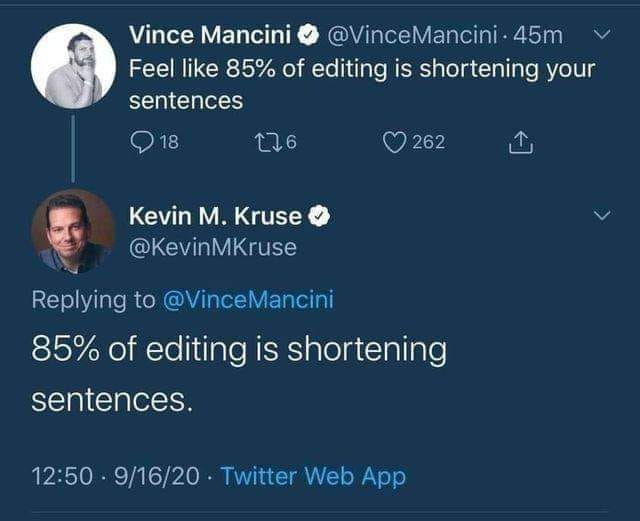Open Kevin M. Kruse's profile picture
Viewport: 640px width, 521px height.
coord(72,231)
